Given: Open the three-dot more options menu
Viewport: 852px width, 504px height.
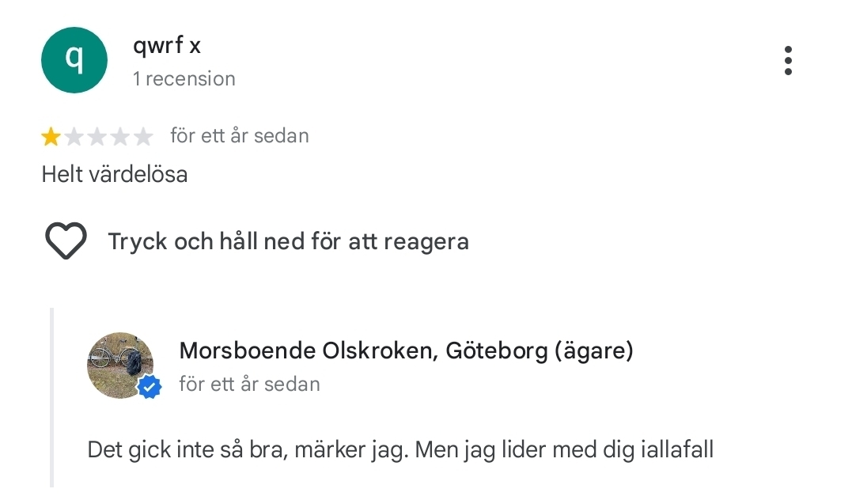Looking at the screenshot, I should (x=787, y=61).
